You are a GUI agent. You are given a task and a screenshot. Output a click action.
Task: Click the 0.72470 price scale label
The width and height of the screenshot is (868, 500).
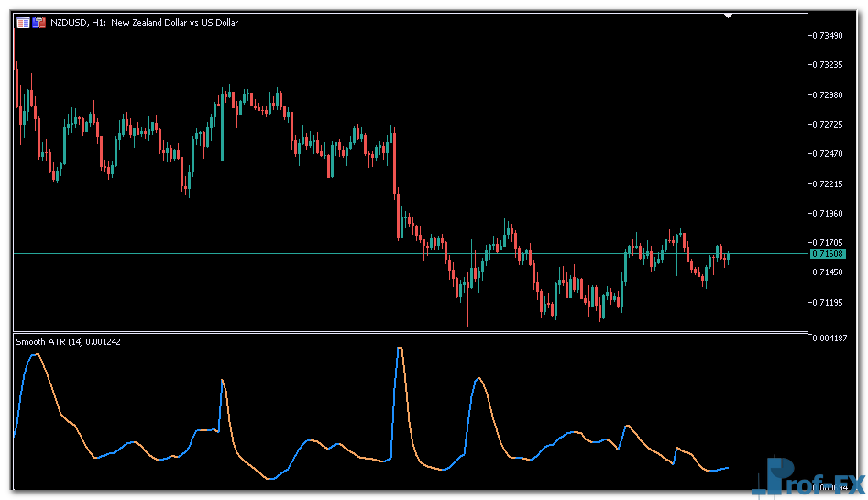tap(829, 153)
